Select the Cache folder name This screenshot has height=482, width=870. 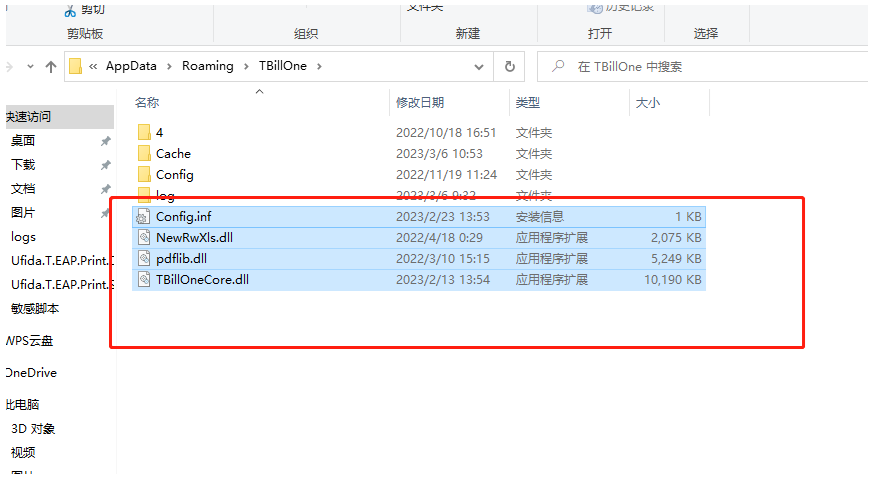pyautogui.click(x=173, y=154)
